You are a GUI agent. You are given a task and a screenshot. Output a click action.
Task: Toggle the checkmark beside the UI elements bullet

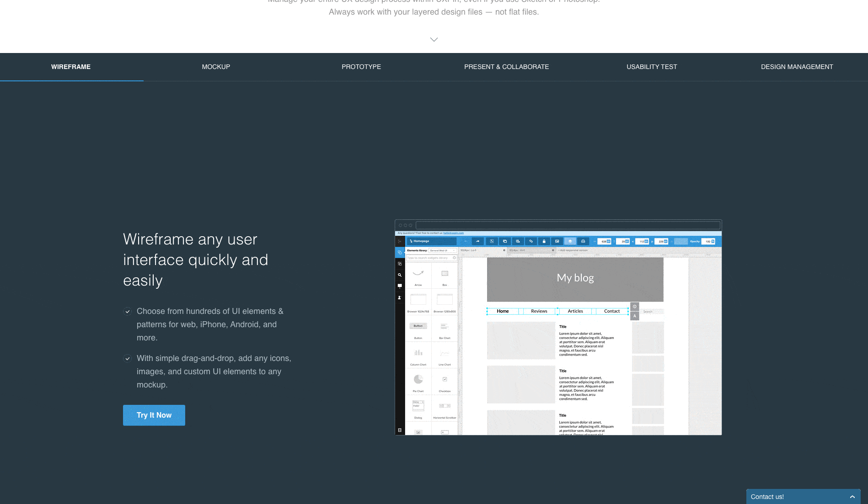point(128,312)
